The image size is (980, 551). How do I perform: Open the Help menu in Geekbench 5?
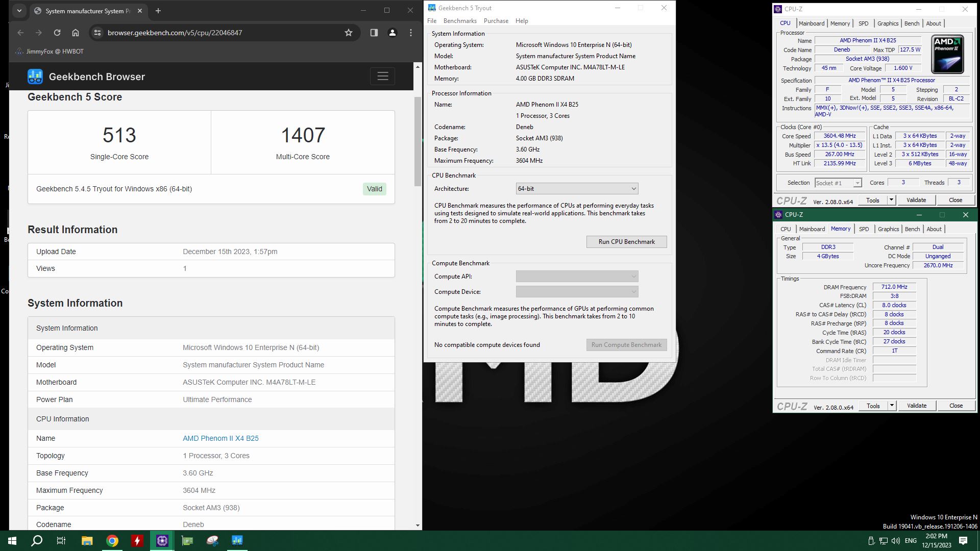pyautogui.click(x=522, y=21)
